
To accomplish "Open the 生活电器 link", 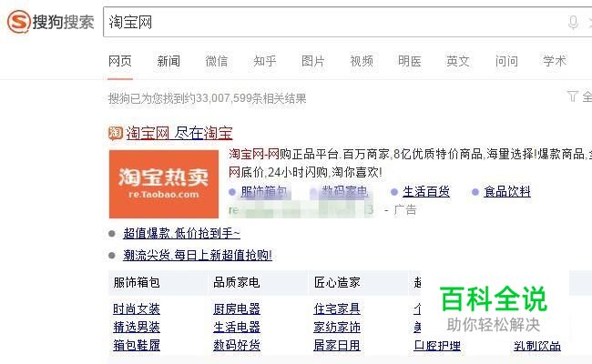I will coord(237,327).
